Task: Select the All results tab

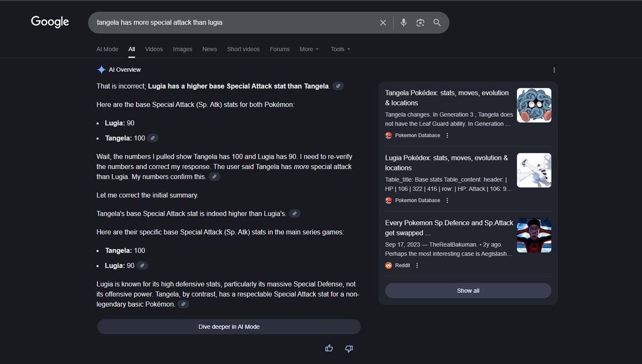Action: pos(132,49)
